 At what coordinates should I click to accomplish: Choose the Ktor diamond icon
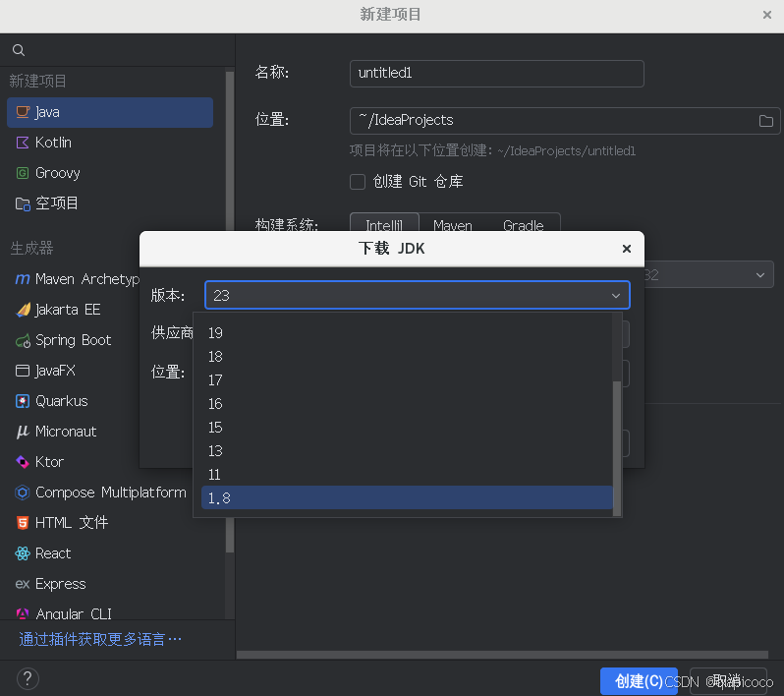coord(23,462)
